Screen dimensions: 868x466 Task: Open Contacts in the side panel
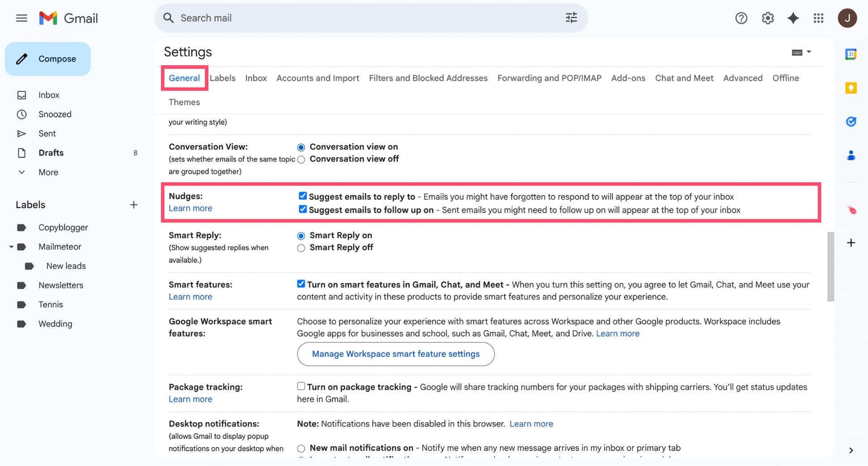point(851,155)
